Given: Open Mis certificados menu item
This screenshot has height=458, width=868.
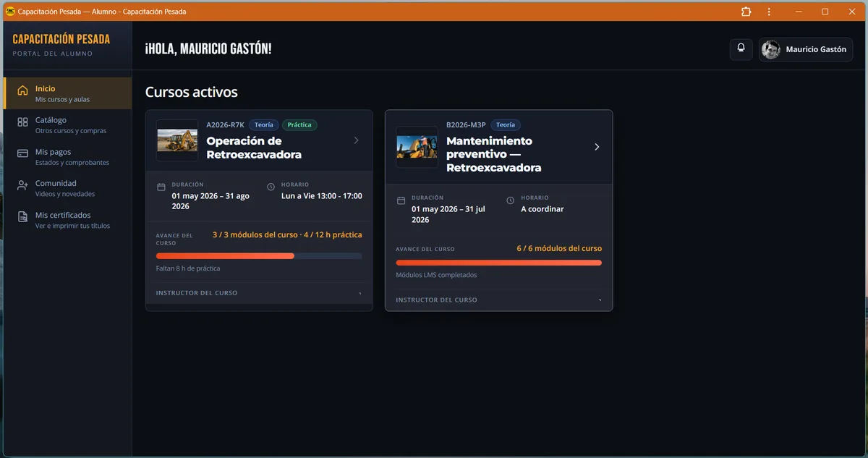Looking at the screenshot, I should tap(68, 220).
